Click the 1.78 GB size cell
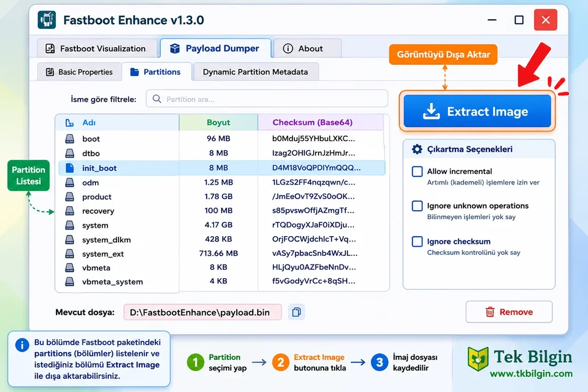This screenshot has width=588, height=392. point(219,196)
